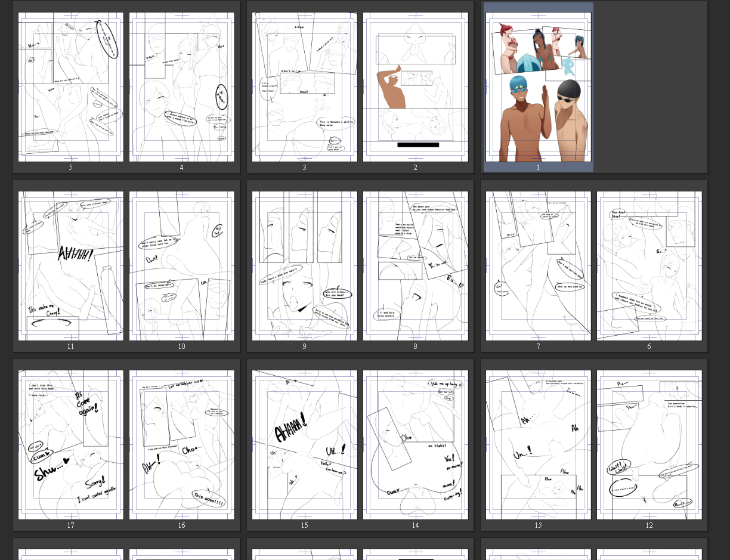Select the colored page 1 thumbnail
The image size is (730, 560).
(x=539, y=87)
